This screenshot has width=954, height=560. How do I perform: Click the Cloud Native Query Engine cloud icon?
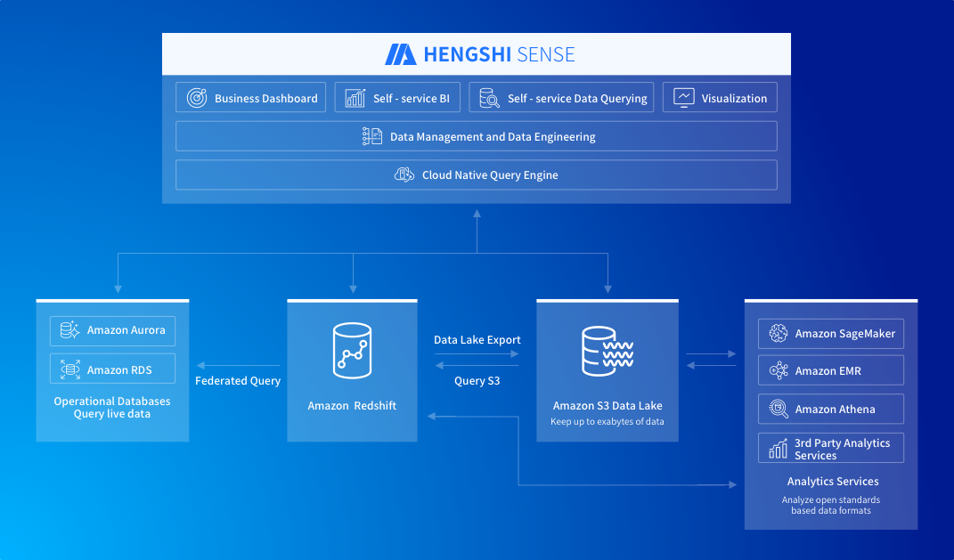click(404, 175)
